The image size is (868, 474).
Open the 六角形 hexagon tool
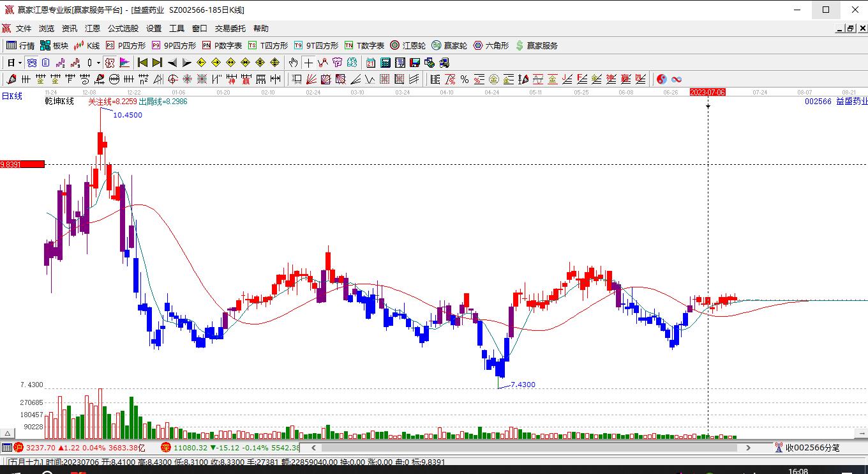491,45
